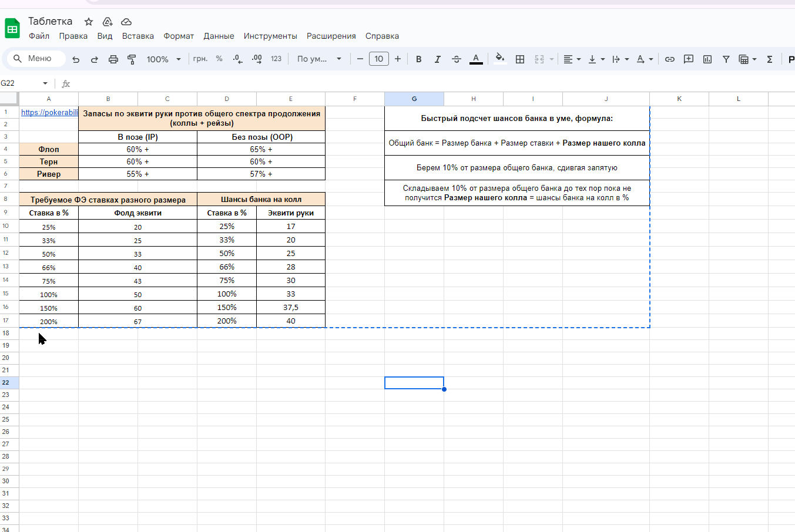Select column G header

pyautogui.click(x=414, y=99)
